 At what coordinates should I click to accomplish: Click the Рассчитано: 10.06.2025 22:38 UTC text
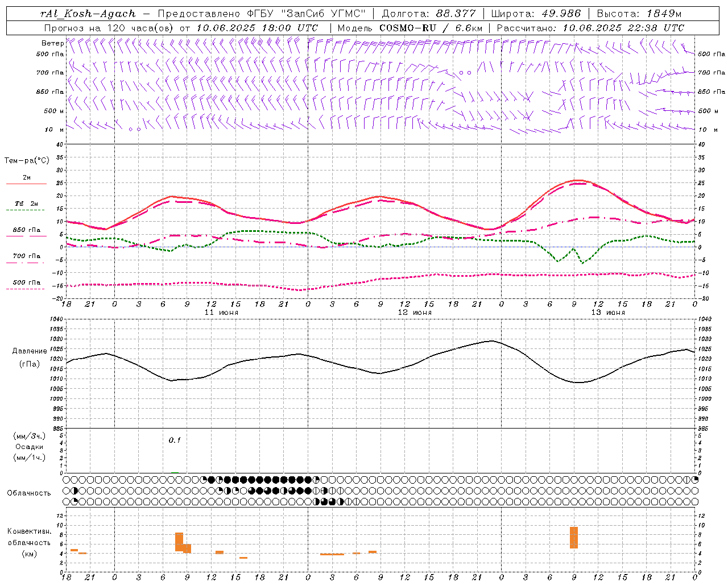(590, 28)
